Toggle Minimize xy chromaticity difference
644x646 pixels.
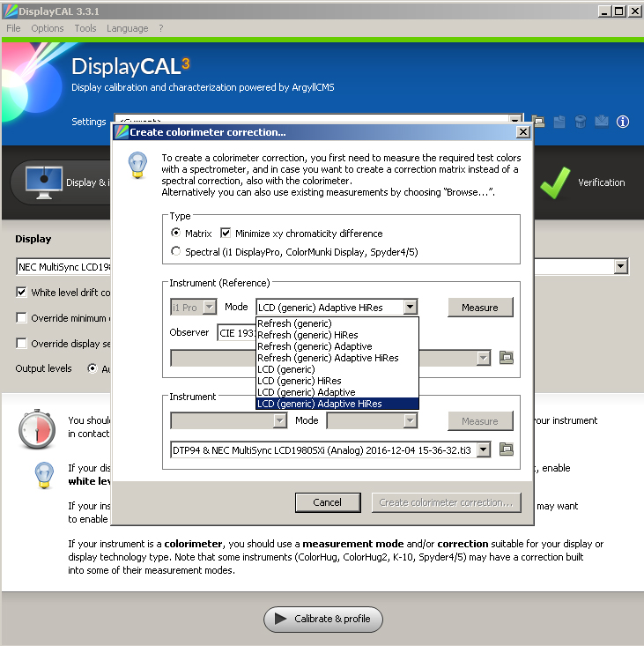(x=226, y=234)
